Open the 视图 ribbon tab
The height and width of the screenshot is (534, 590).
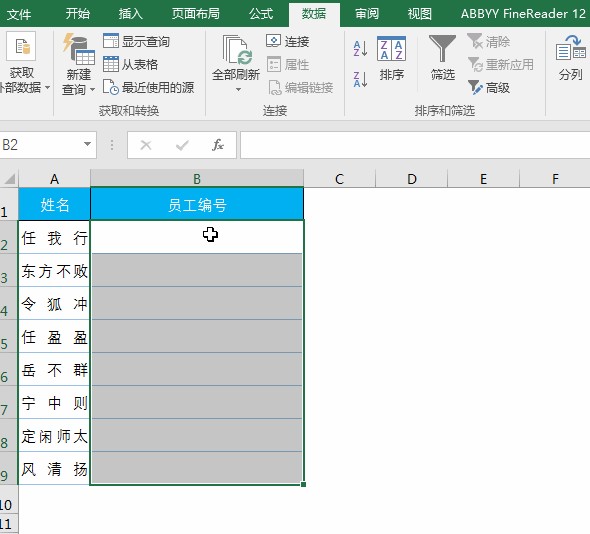coord(420,14)
